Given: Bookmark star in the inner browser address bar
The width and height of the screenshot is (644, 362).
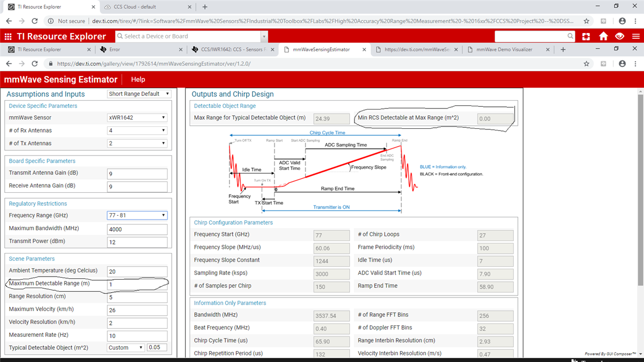Looking at the screenshot, I should (586, 63).
